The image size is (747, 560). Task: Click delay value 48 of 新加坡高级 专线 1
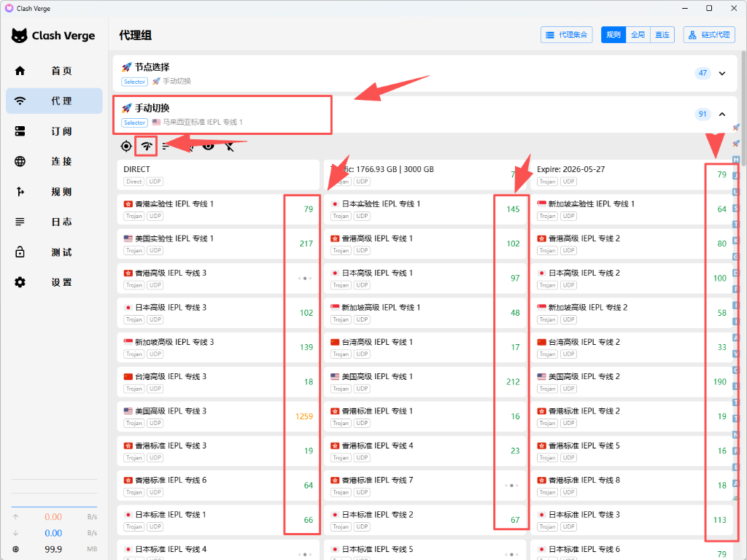coord(515,313)
